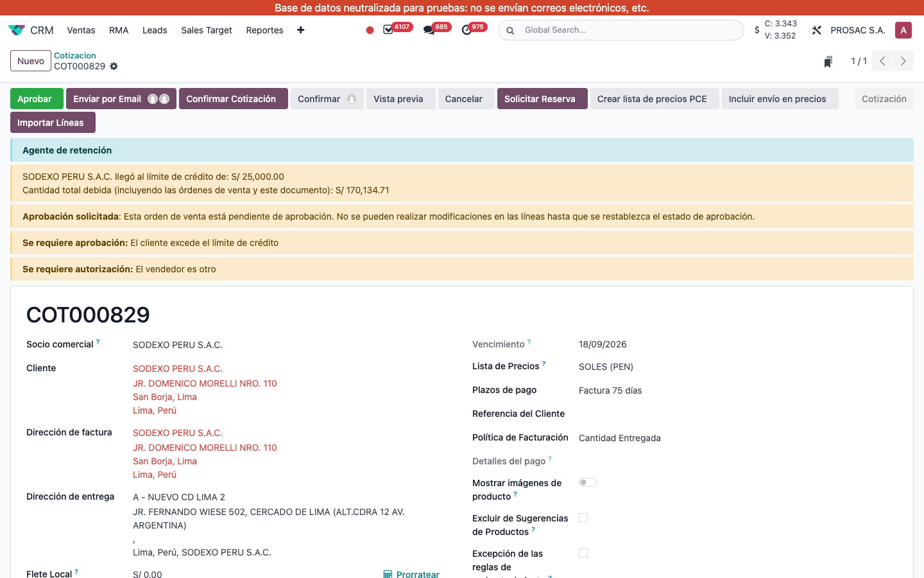
Task: Open the Ventas menu
Action: [81, 30]
